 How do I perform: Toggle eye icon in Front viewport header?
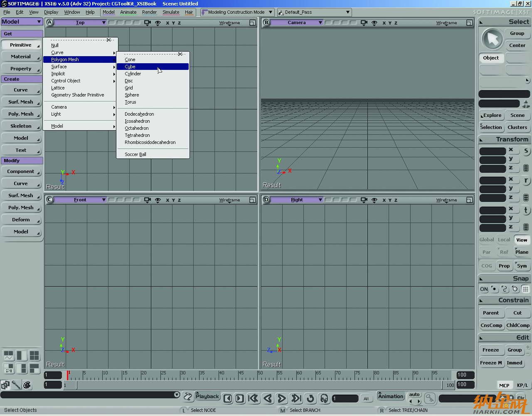[158, 200]
